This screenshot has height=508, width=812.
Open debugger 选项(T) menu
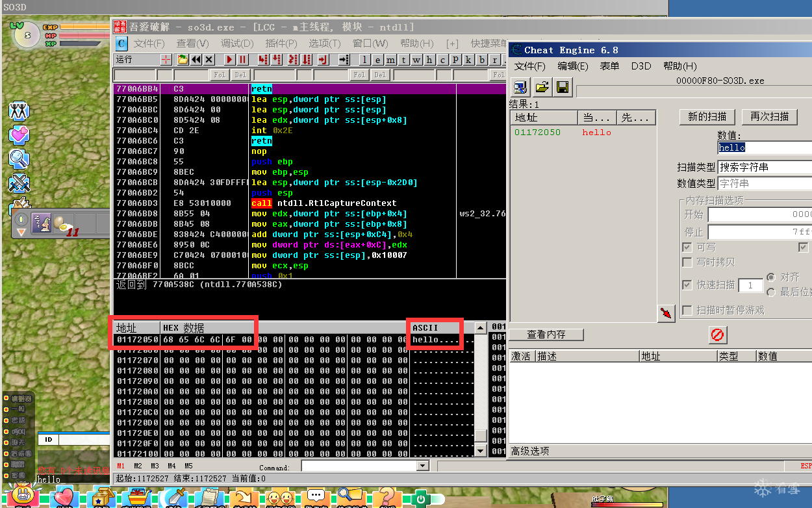pyautogui.click(x=325, y=44)
